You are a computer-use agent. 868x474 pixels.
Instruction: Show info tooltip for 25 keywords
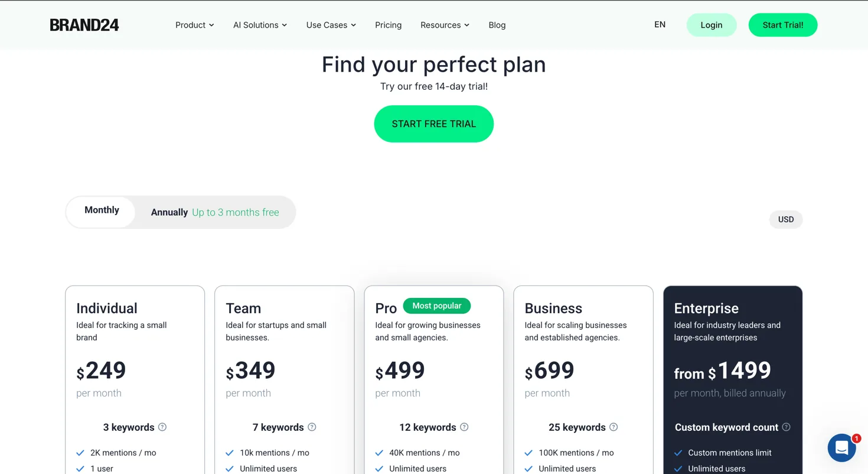[x=614, y=427]
